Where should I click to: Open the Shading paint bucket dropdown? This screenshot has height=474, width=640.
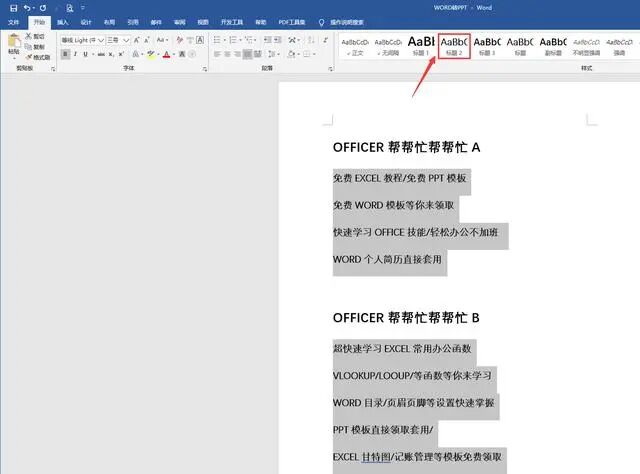tap(293, 54)
